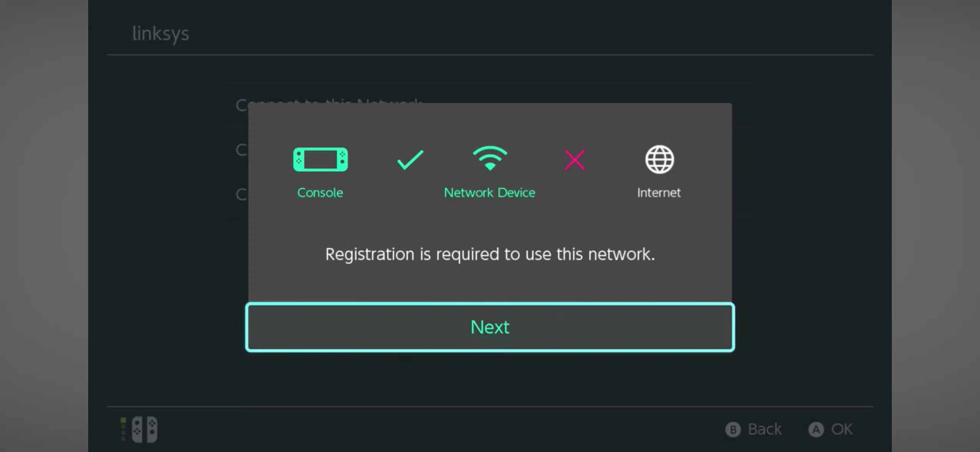Image resolution: width=980 pixels, height=452 pixels.
Task: Click the controller battery indicator dots
Action: 123,429
